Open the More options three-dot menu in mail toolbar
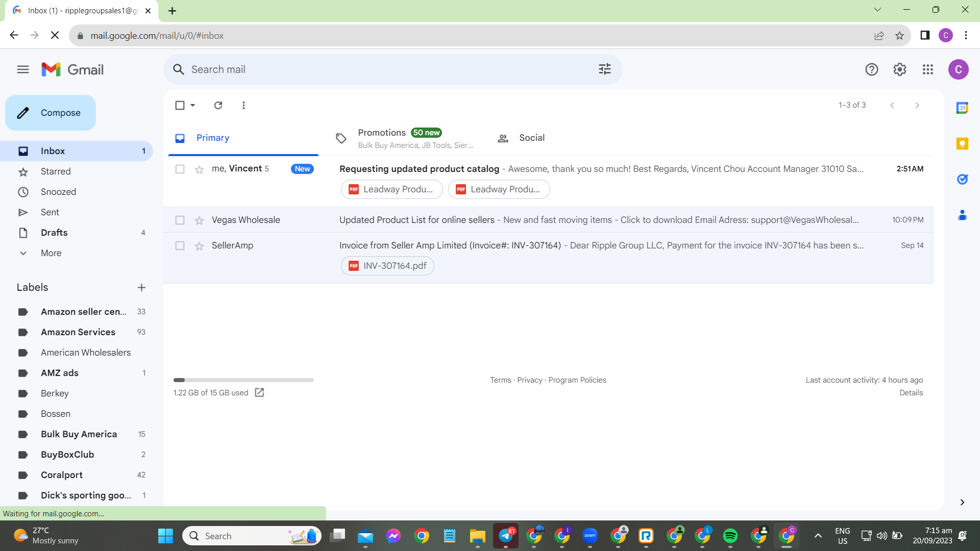 pos(243,105)
